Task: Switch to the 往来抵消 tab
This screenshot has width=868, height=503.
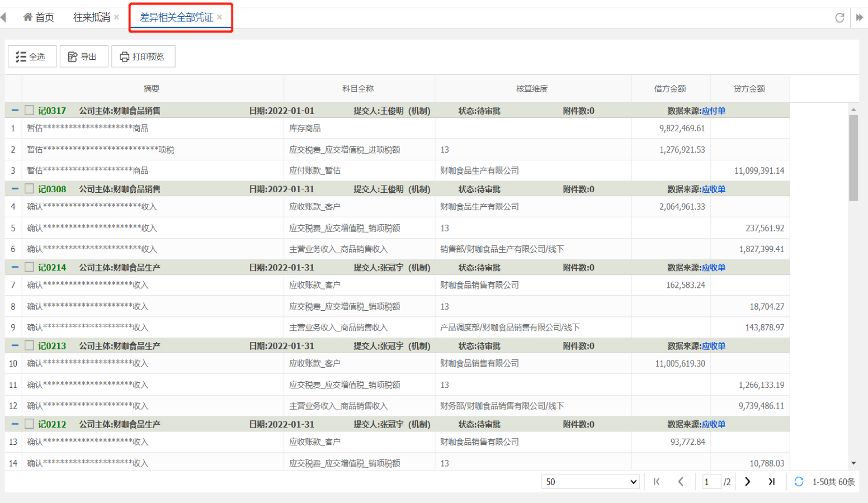Action: tap(91, 17)
